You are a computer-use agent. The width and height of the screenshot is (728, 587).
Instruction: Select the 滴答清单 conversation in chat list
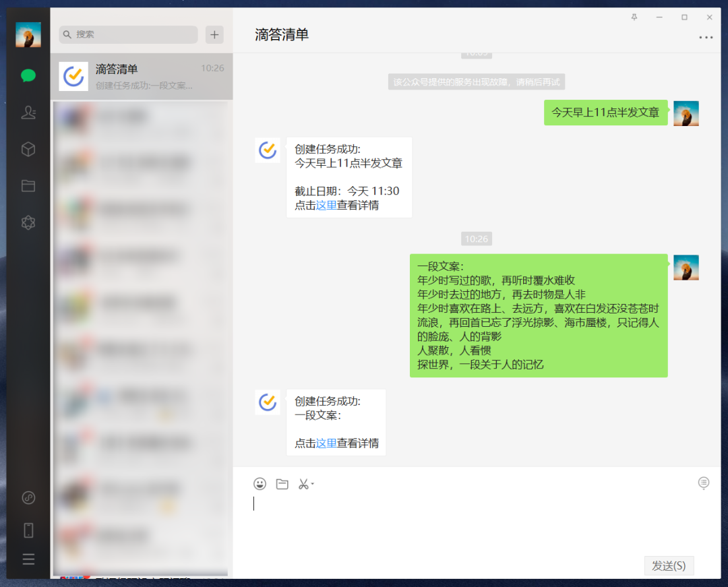click(x=142, y=76)
